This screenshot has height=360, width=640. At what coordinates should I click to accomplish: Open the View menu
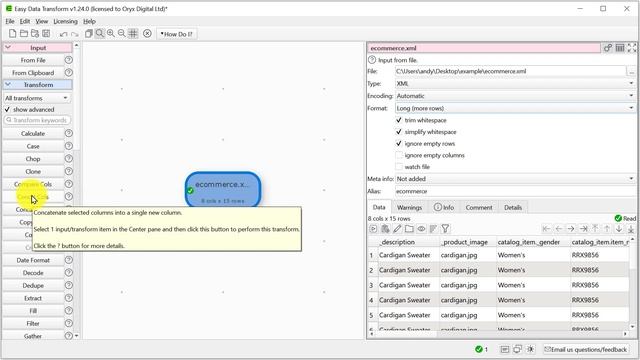coord(42,21)
